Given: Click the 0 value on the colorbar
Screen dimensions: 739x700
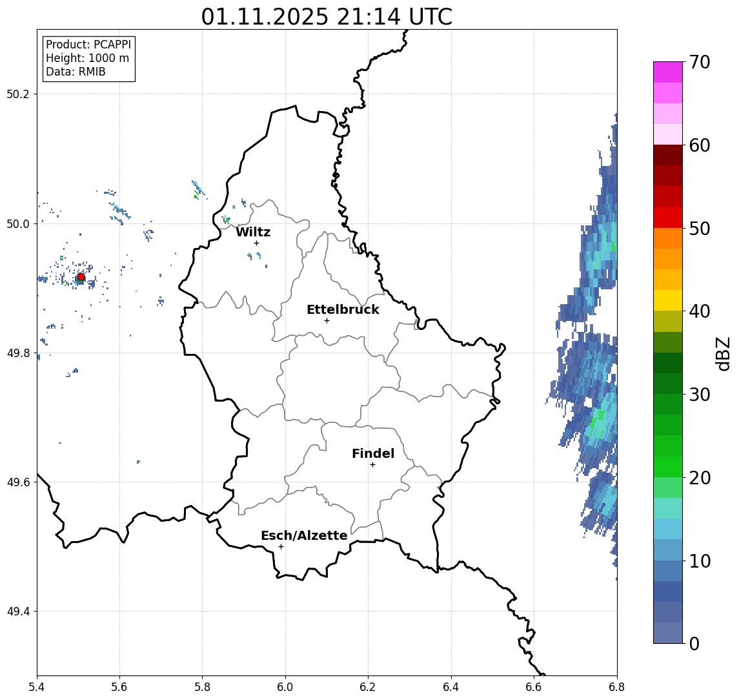Looking at the screenshot, I should pos(694,643).
